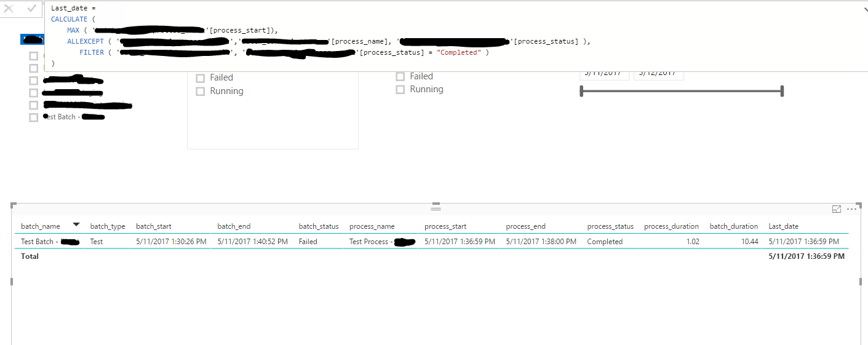Select the 'Failed' batch_status cell in the table

(x=308, y=242)
